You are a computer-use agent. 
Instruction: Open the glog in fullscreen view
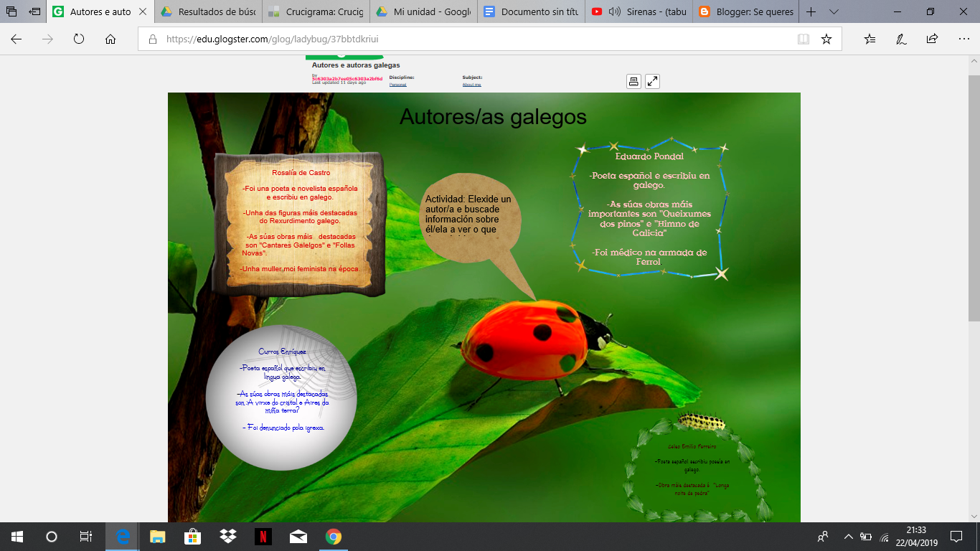pyautogui.click(x=652, y=81)
